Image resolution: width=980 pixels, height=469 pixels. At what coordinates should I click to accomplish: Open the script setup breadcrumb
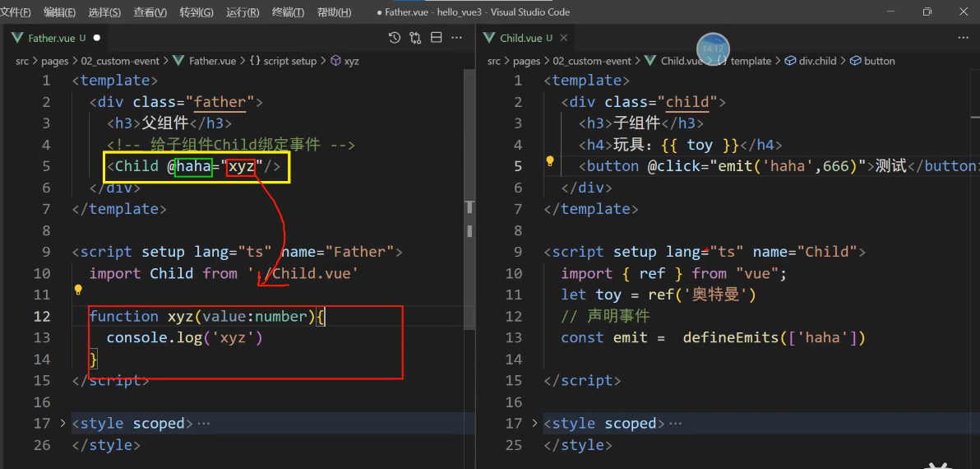tap(283, 61)
